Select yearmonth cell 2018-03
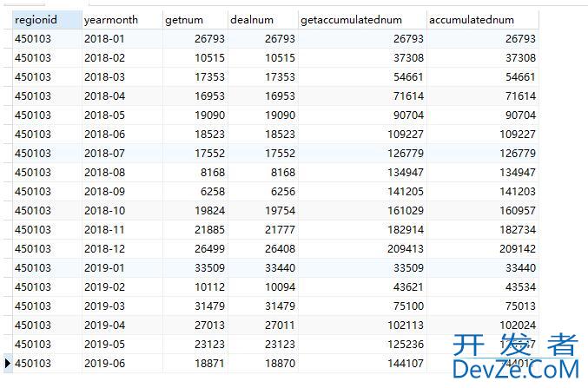 tap(122, 77)
